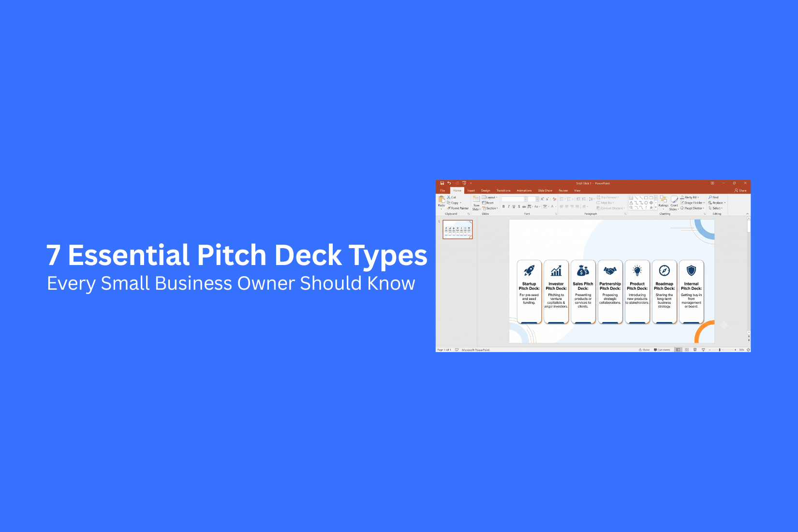Click the Increase indent icon
Screen dimensions: 798x532
click(584, 199)
